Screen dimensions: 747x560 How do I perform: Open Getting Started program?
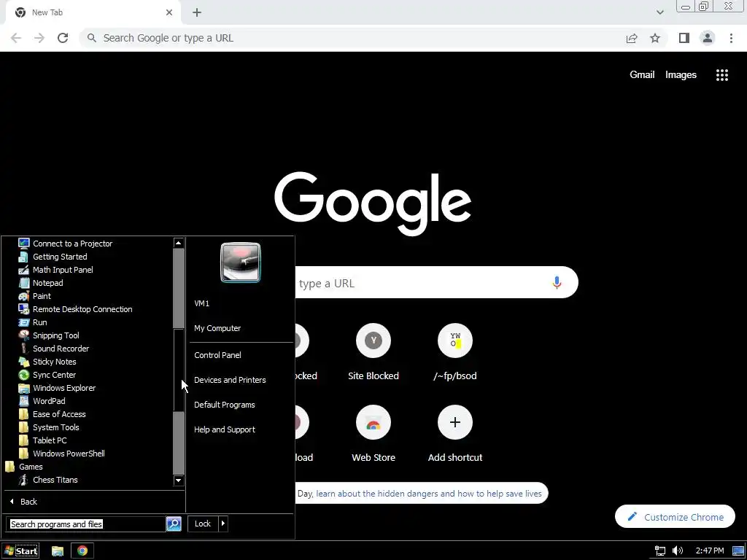coord(53,257)
